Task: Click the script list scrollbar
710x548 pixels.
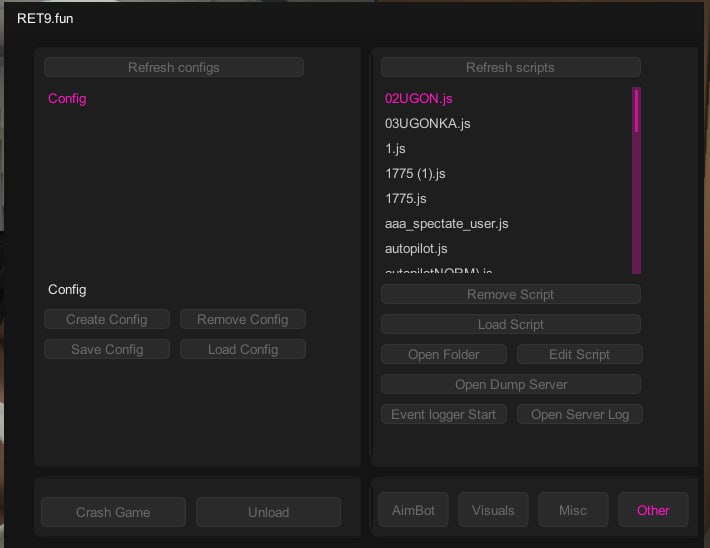Action: coord(636,180)
